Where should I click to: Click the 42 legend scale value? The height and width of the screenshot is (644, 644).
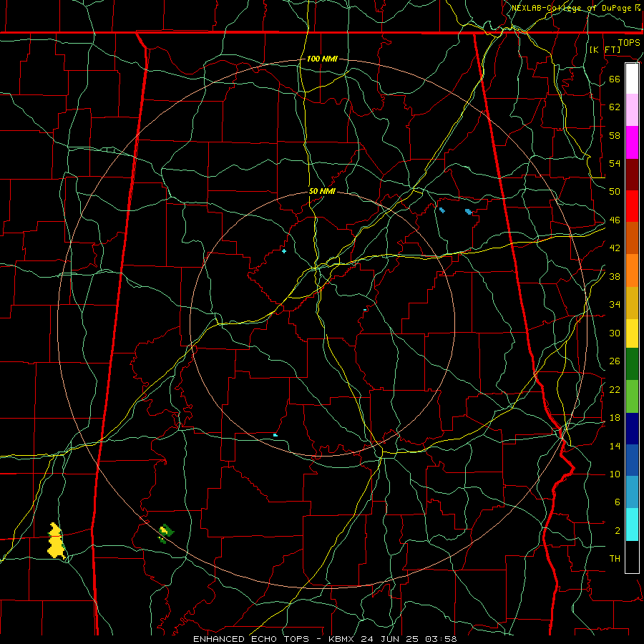click(x=615, y=248)
